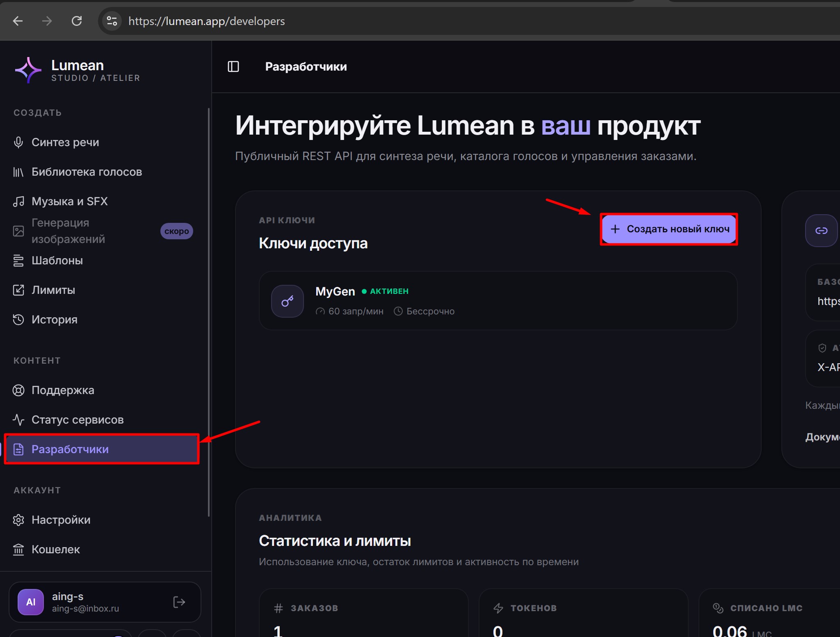Click the link icon button in right card
The height and width of the screenshot is (637, 840).
(821, 231)
